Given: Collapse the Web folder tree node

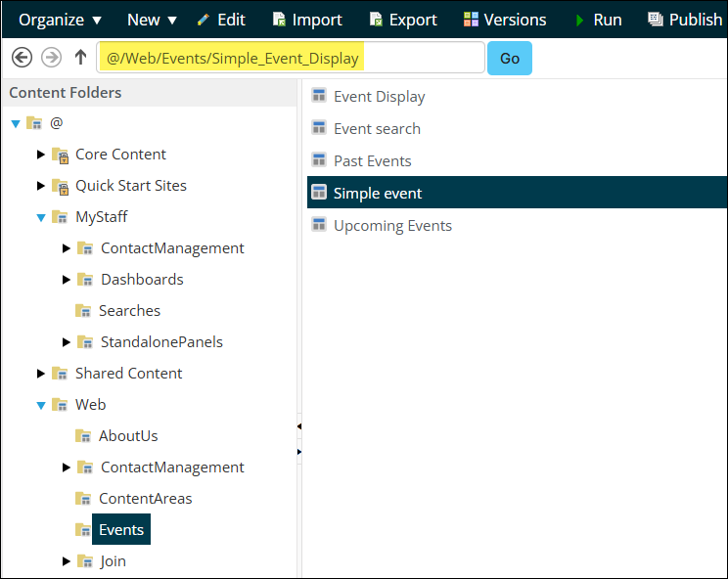Looking at the screenshot, I should point(40,405).
